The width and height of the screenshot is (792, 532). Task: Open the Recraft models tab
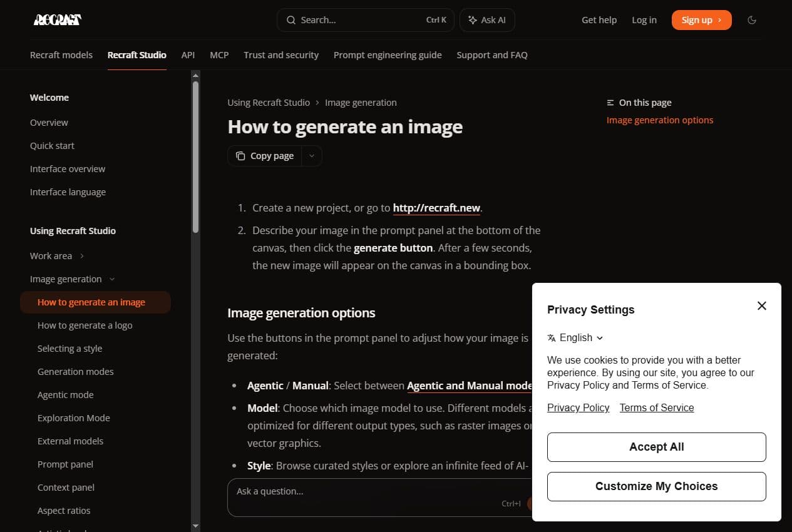(61, 55)
